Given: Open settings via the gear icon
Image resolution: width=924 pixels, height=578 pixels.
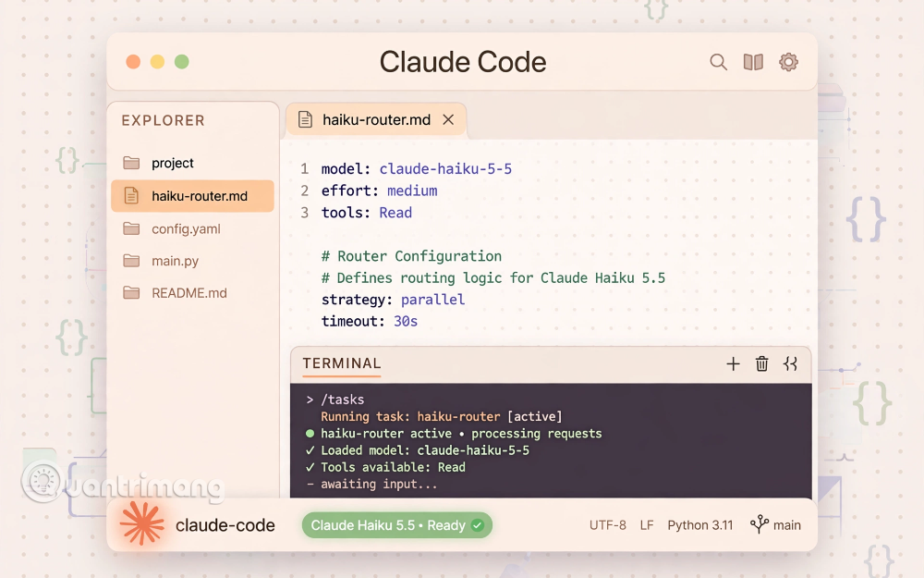Looking at the screenshot, I should click(x=788, y=62).
